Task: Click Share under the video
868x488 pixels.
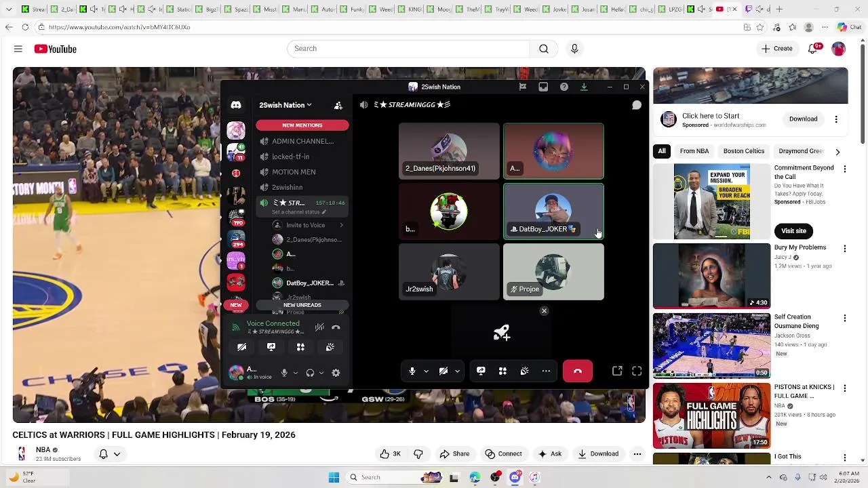Action: click(x=454, y=454)
